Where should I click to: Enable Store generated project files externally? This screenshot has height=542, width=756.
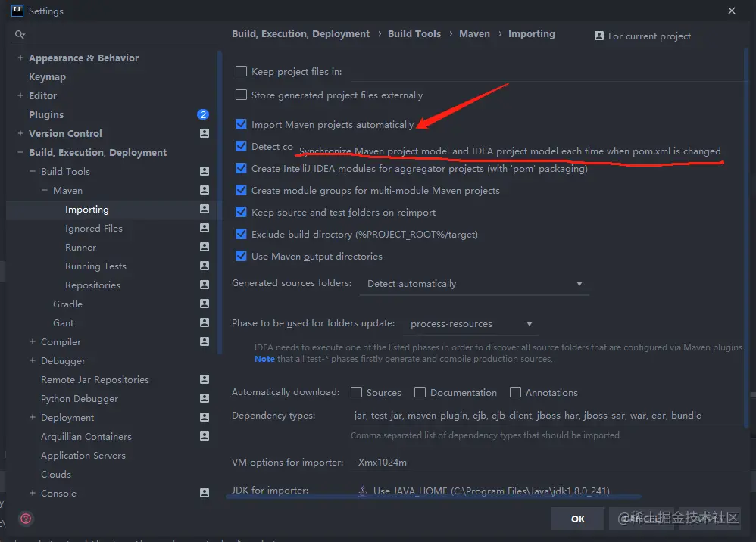click(241, 95)
